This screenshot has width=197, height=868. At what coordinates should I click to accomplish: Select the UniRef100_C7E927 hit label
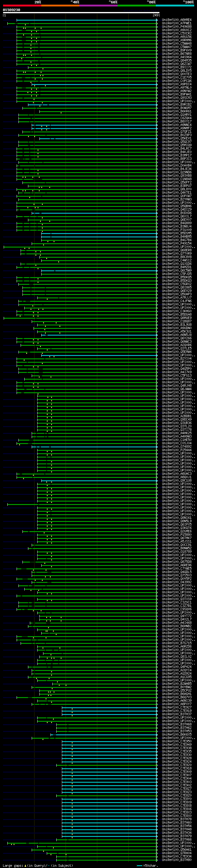click(177, 707)
